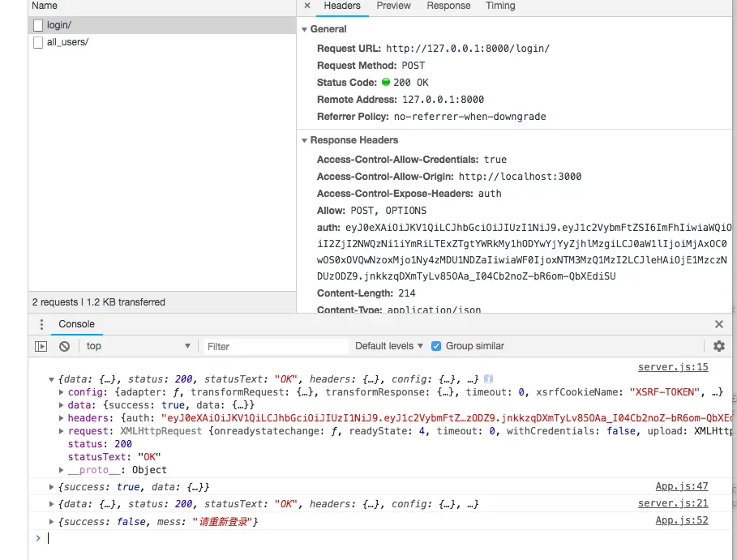737x560 pixels.
Task: Switch to the Headers tab
Action: 341,6
